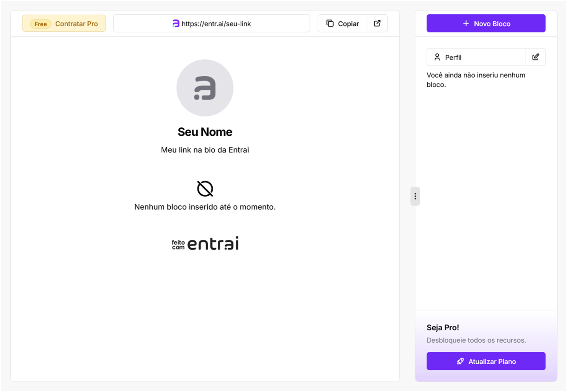The image size is (567, 392).
Task: Click the copy icon beside Copiar
Action: point(330,23)
